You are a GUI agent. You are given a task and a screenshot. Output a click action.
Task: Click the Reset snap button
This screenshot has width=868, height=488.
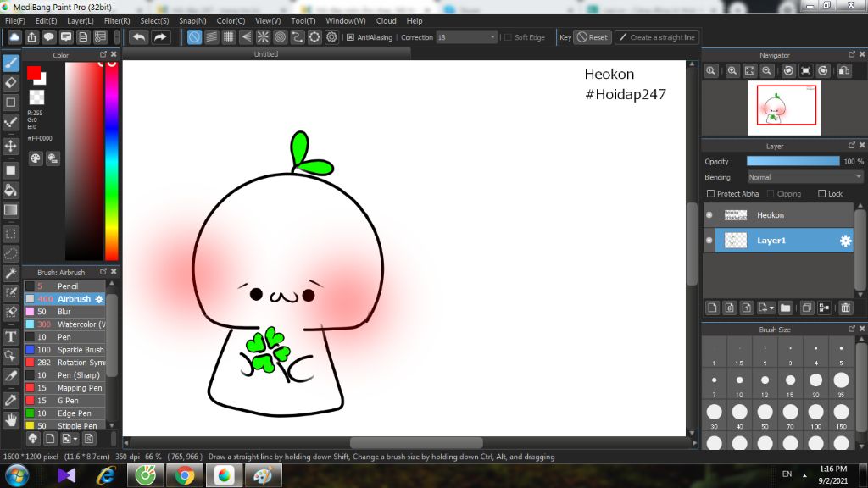click(x=593, y=37)
